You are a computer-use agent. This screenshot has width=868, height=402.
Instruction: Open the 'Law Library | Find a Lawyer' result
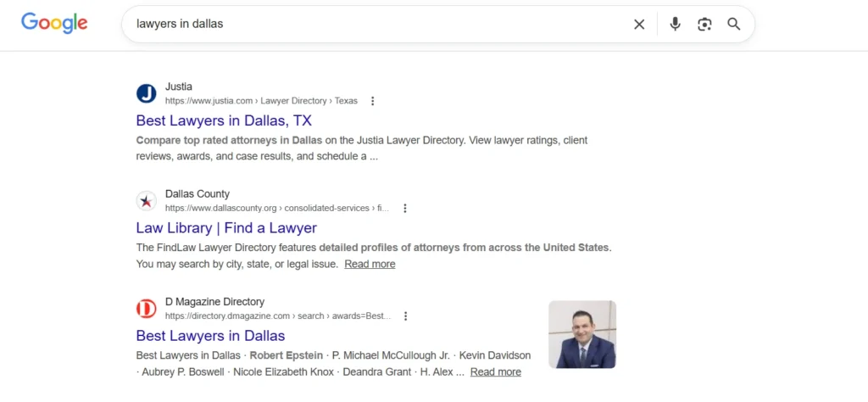coord(226,227)
